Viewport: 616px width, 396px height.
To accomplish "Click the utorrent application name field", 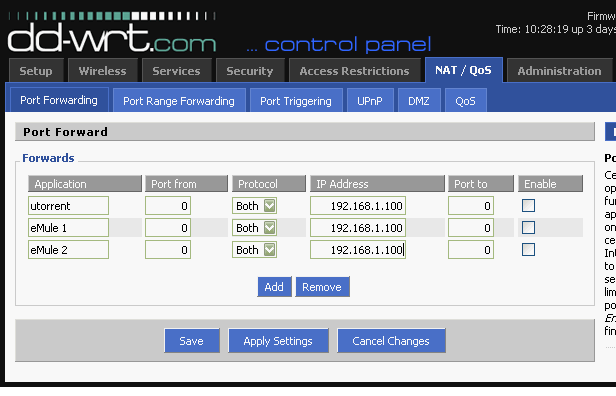I will pyautogui.click(x=68, y=205).
